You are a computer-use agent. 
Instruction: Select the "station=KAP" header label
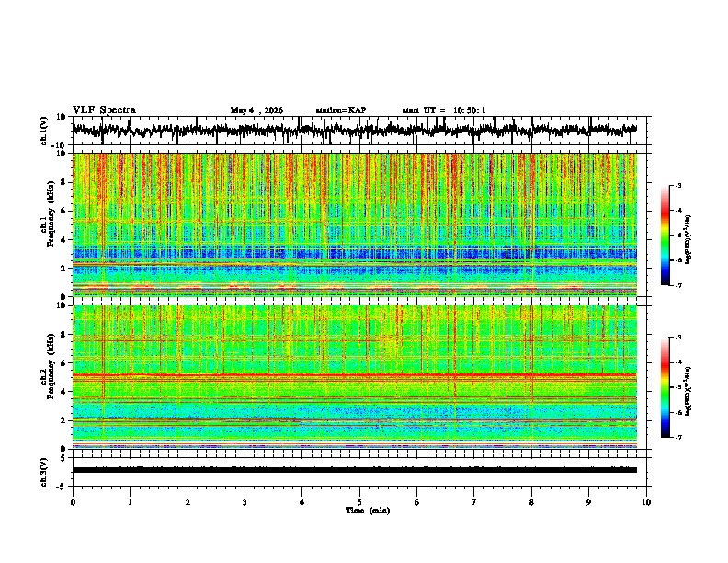341,110
